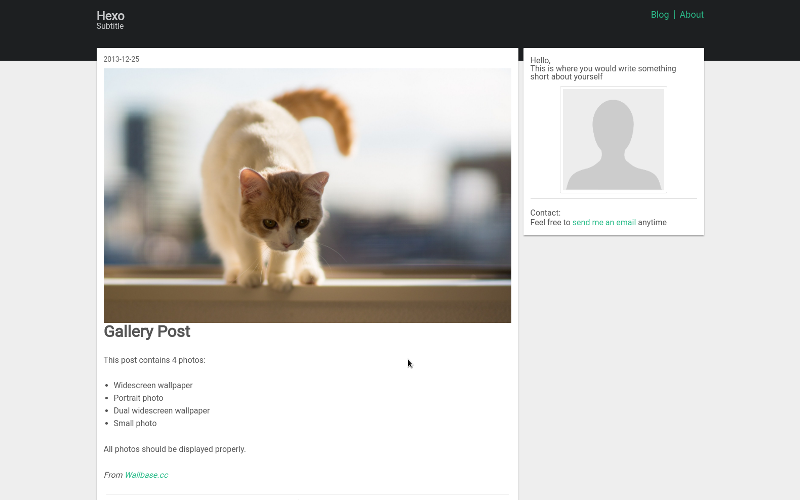
Task: Click the Hexo site title
Action: tap(110, 15)
